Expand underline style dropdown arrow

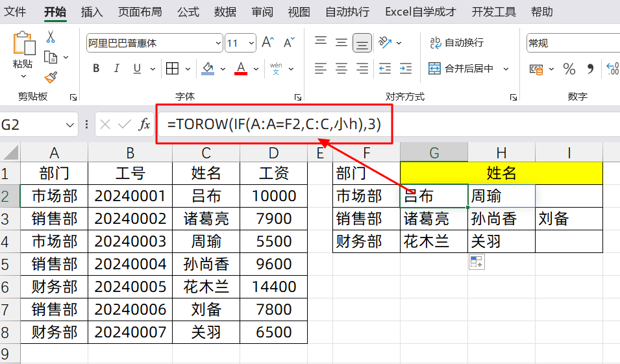click(153, 69)
